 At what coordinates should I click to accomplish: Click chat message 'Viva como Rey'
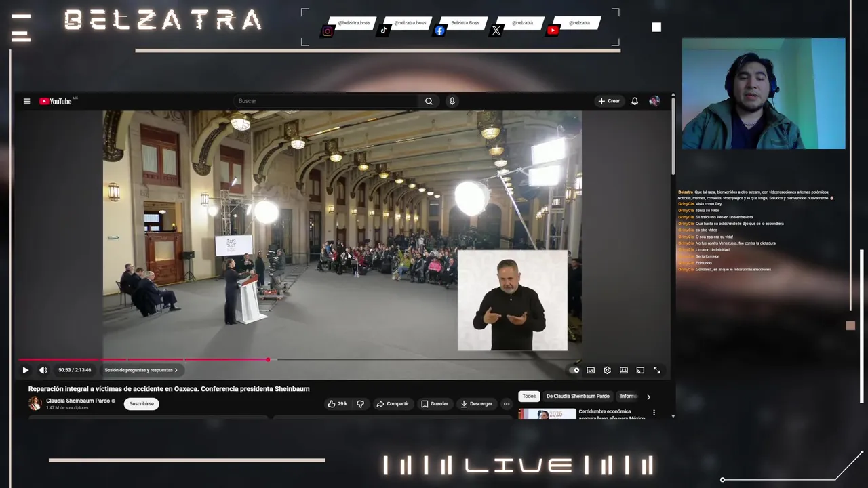click(x=709, y=204)
